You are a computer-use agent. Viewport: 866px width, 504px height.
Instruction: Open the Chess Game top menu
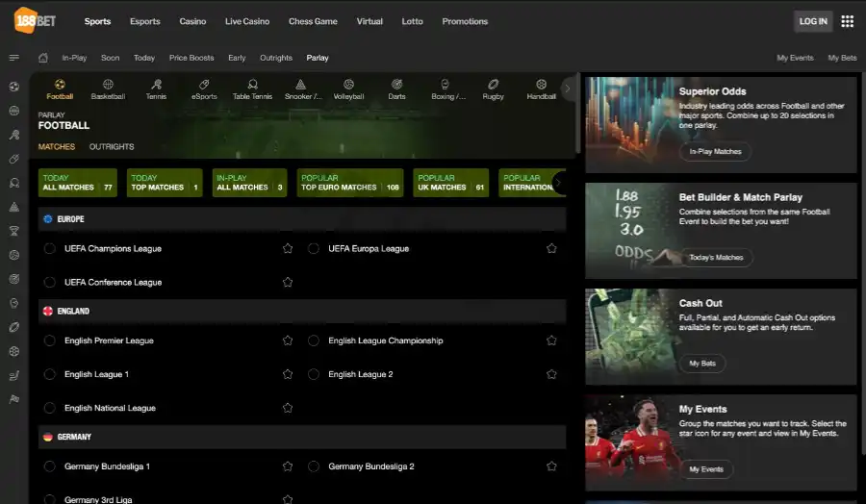coord(313,21)
